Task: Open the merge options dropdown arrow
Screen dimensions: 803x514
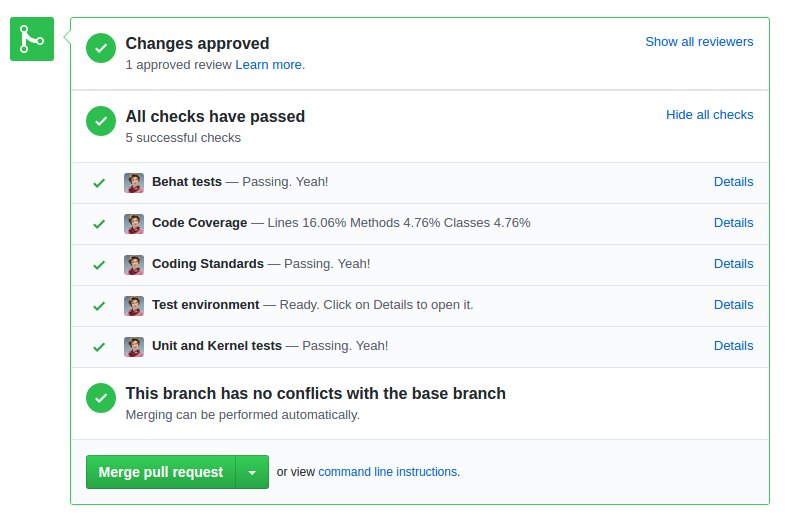Action: tap(252, 472)
